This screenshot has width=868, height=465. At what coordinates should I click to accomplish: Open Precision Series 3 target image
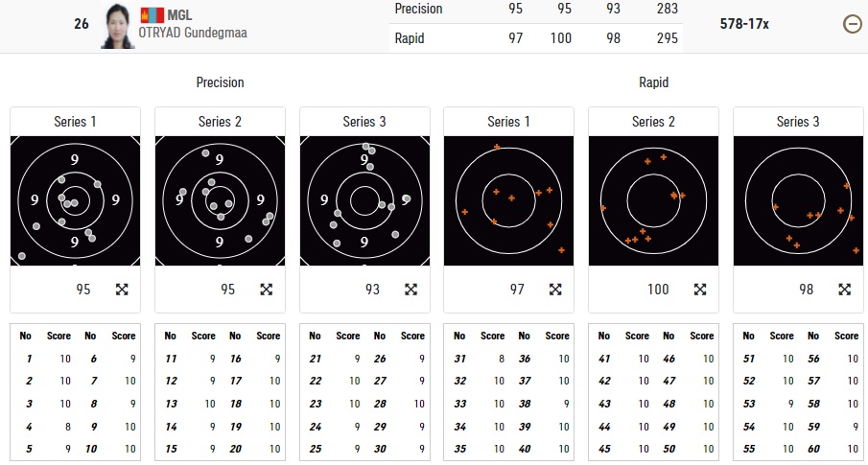click(364, 200)
